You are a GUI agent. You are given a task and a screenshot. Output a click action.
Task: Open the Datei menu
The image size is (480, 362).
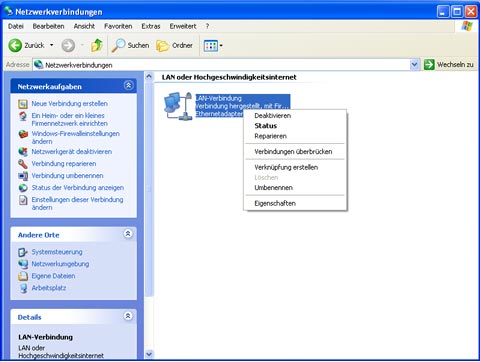click(16, 26)
